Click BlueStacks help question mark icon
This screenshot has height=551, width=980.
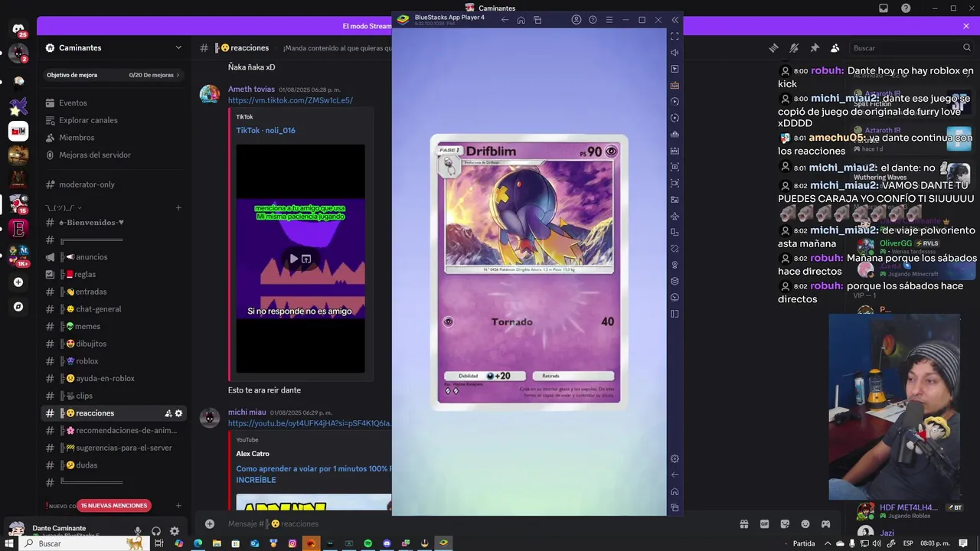593,20
